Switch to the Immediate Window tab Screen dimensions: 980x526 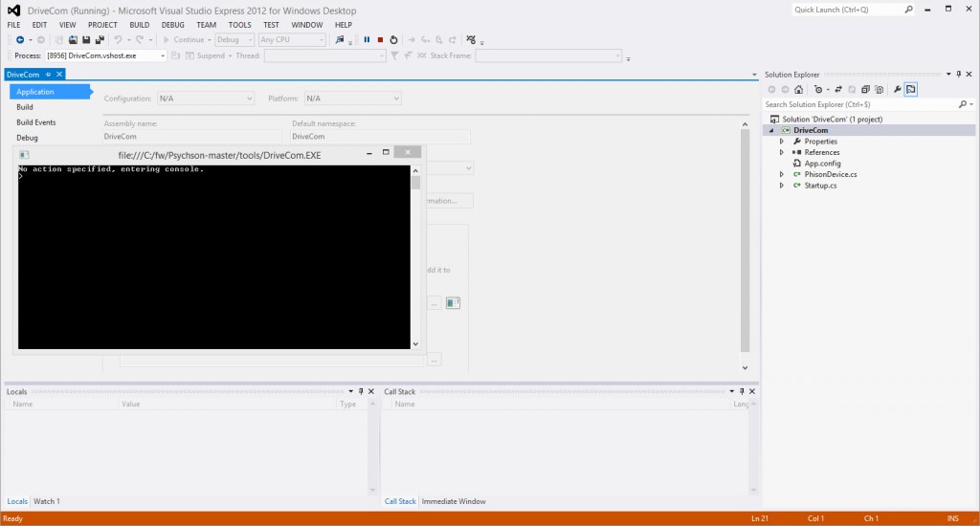[x=454, y=502]
